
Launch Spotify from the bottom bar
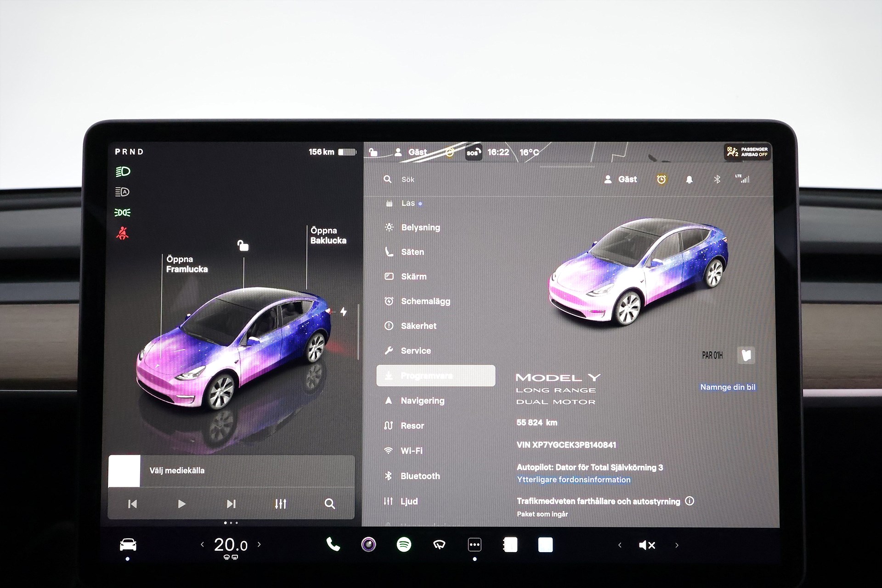[x=404, y=545]
